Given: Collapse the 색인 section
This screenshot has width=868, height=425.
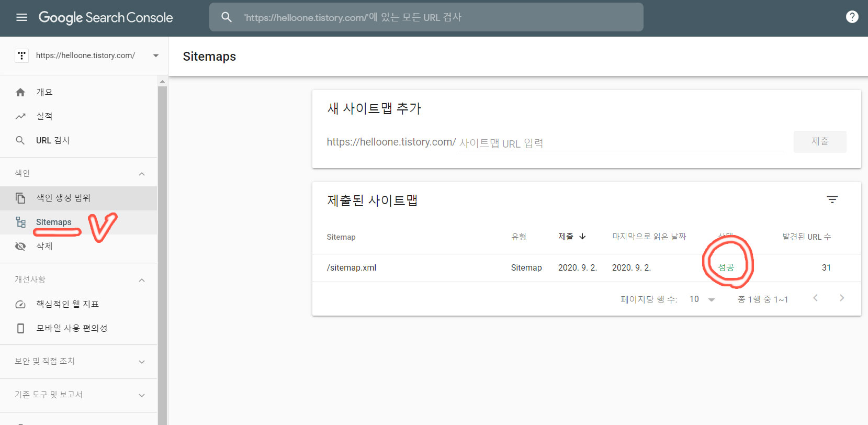Looking at the screenshot, I should [x=142, y=174].
